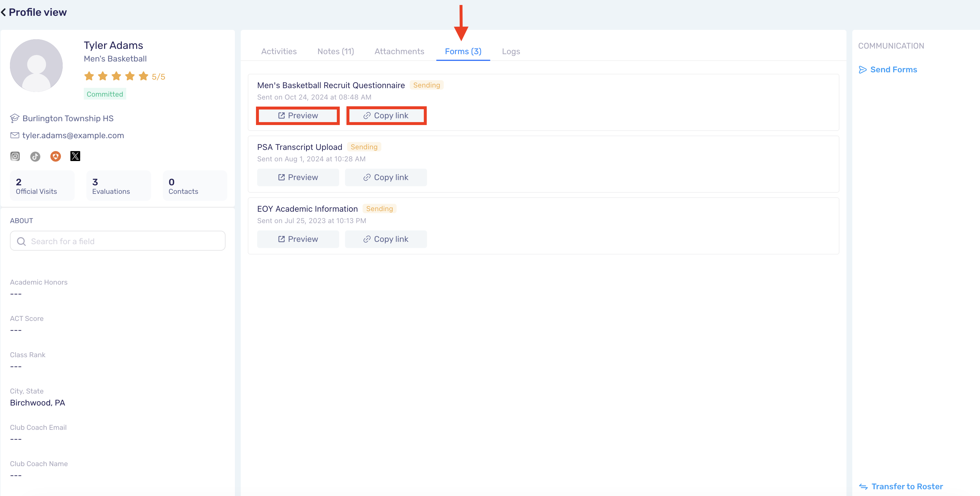Click the Men's Basketball sport label under name
The height and width of the screenshot is (496, 980).
coord(115,59)
